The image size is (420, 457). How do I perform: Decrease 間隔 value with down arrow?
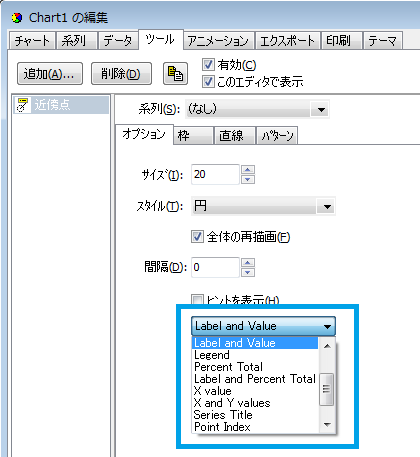coord(248,272)
